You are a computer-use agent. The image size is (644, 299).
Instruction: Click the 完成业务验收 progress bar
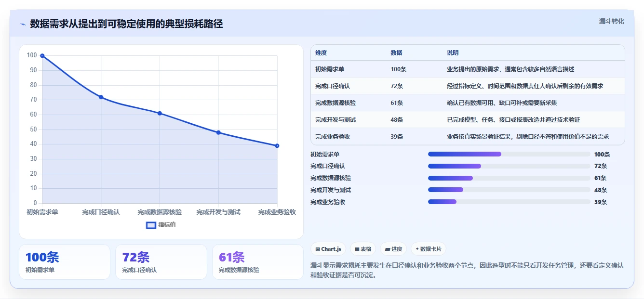coord(509,202)
